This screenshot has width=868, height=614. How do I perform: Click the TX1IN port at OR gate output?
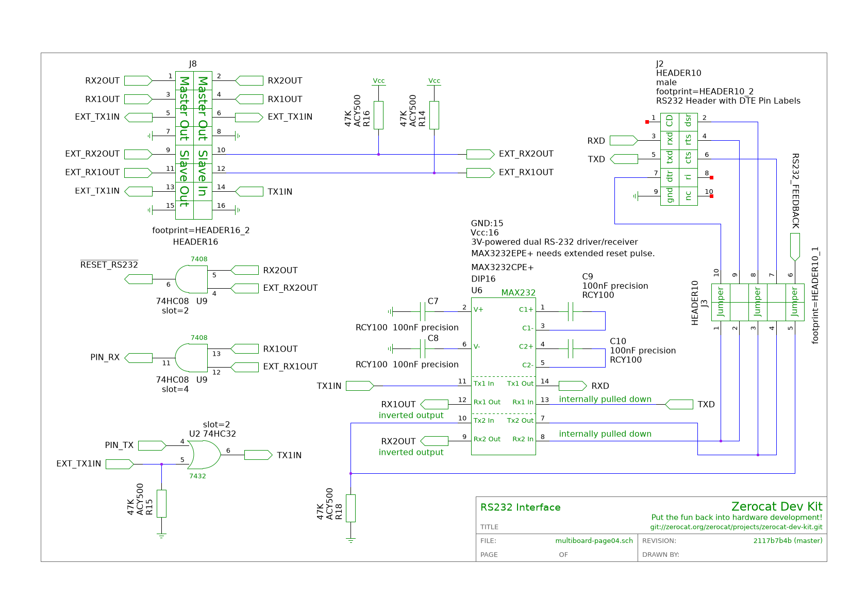point(258,455)
